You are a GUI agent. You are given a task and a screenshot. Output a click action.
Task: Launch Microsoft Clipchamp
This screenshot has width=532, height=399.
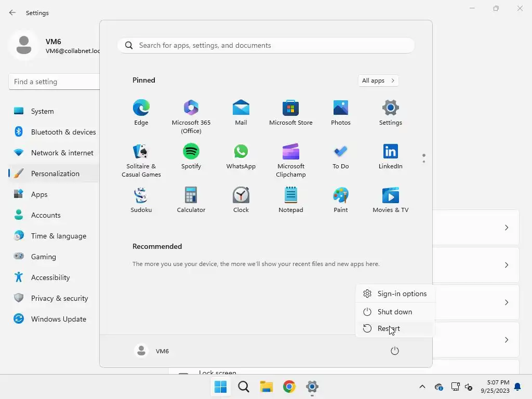[291, 160]
